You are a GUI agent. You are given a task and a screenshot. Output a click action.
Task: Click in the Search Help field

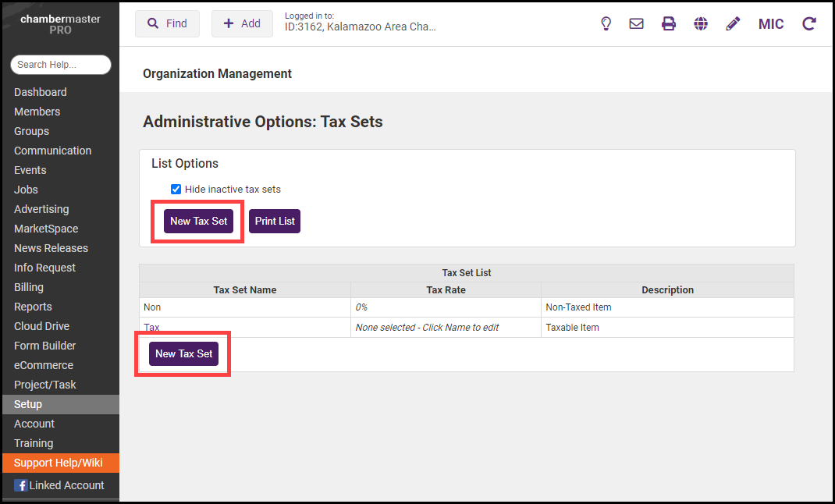pyautogui.click(x=61, y=65)
